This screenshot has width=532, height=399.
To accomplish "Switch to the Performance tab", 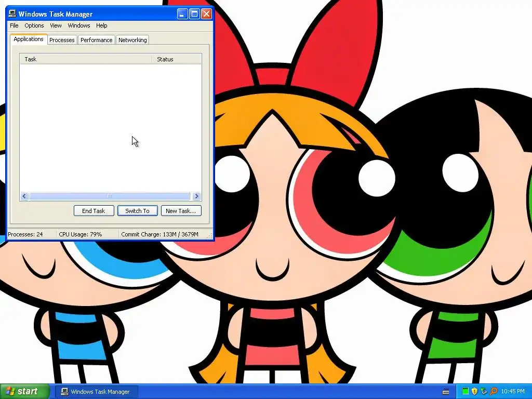I will (96, 39).
